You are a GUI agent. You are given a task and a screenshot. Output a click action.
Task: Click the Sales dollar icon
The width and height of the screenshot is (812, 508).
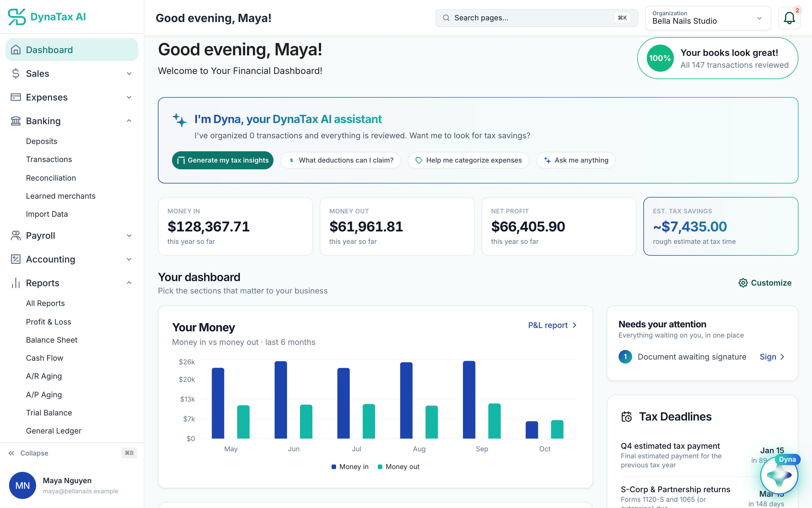pos(16,74)
